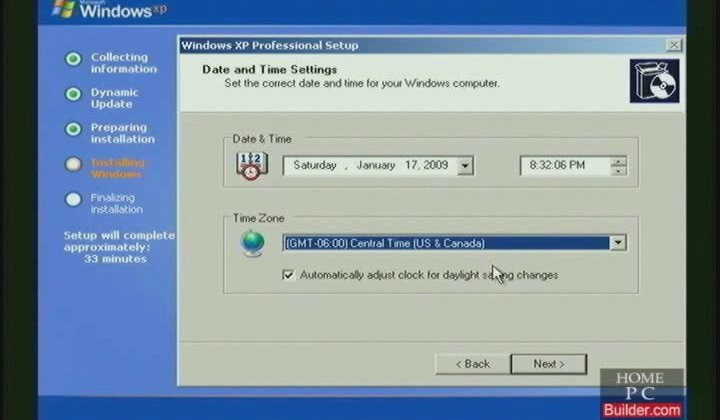Click the Collecting information step bullet
This screenshot has width=720, height=420.
point(73,59)
